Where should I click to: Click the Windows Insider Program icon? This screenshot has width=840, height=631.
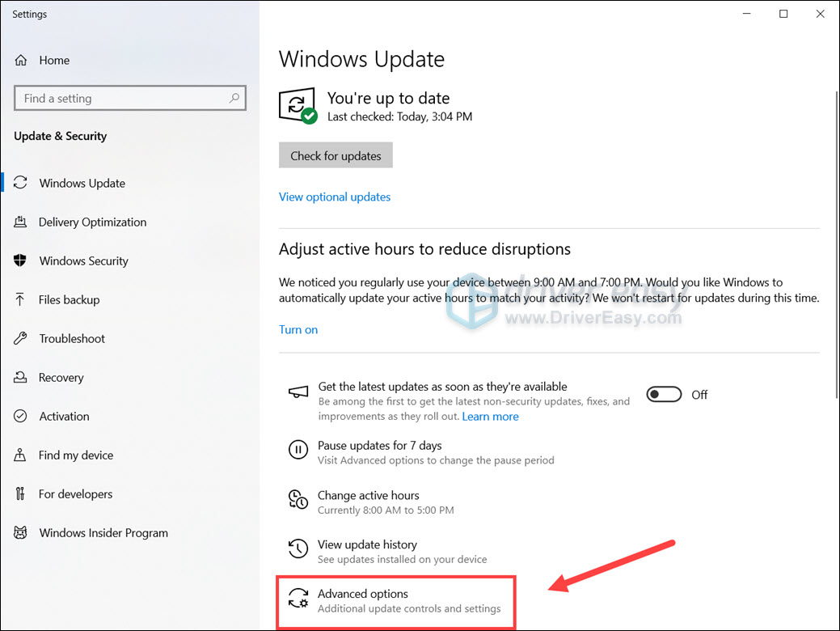tap(21, 533)
